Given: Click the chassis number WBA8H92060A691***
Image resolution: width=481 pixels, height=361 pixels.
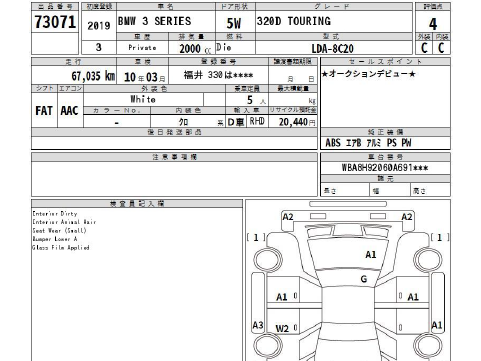Looking at the screenshot, I should [x=385, y=167].
